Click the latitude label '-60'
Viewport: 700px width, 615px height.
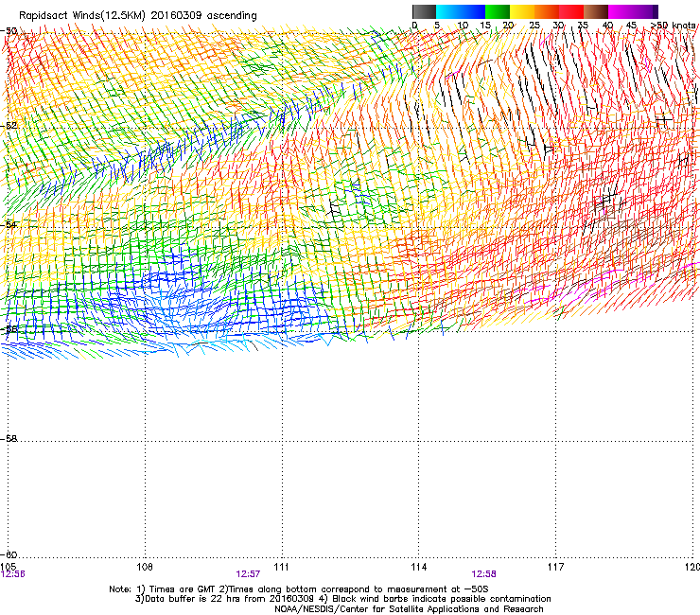[9, 554]
